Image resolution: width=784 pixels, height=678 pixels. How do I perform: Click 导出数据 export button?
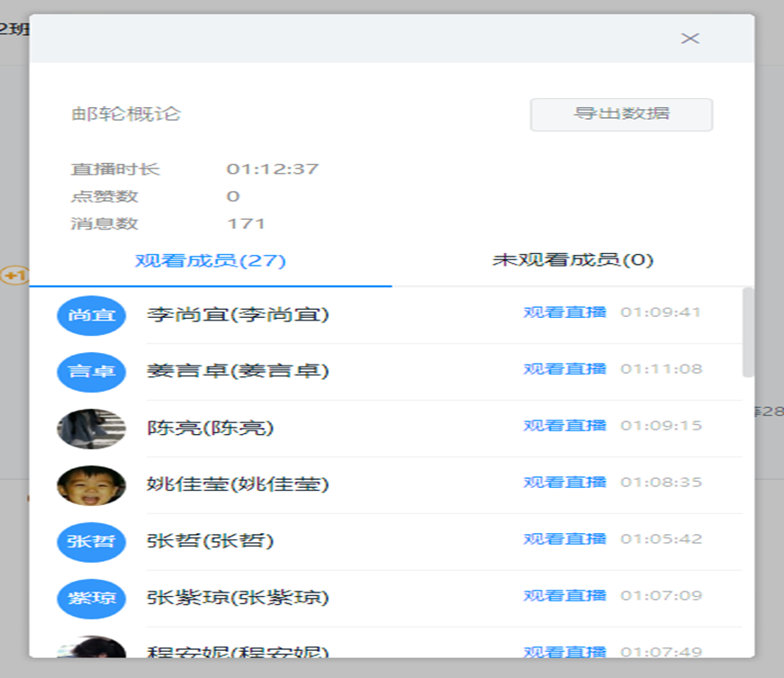tap(621, 114)
